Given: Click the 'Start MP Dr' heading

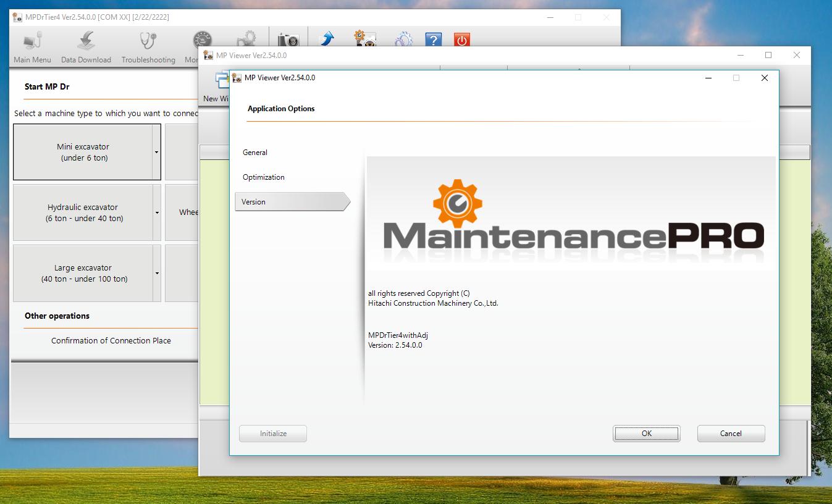Looking at the screenshot, I should click(x=47, y=87).
